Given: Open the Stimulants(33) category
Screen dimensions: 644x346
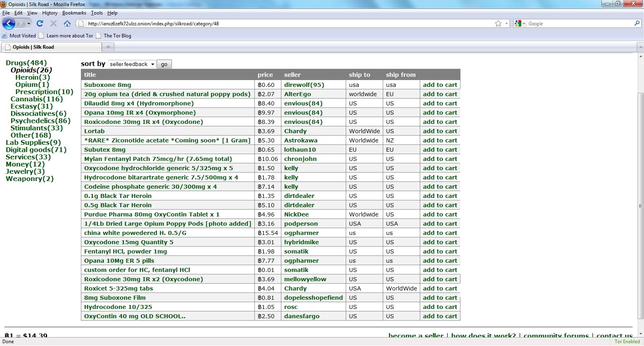Looking at the screenshot, I should (37, 128).
